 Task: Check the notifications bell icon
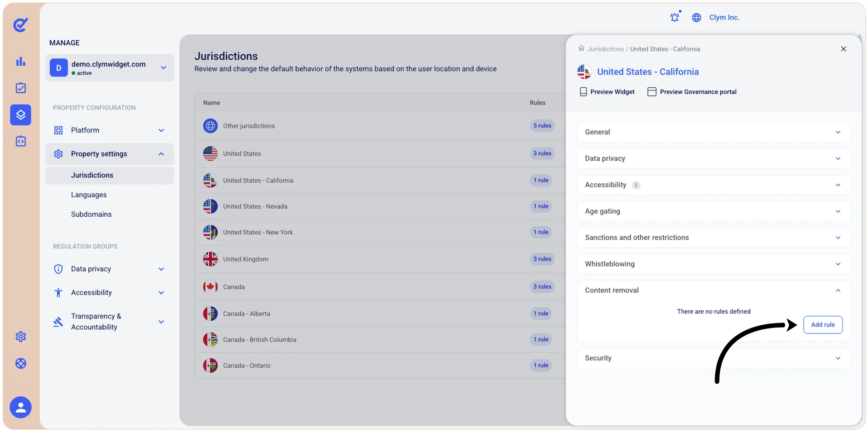tap(675, 17)
